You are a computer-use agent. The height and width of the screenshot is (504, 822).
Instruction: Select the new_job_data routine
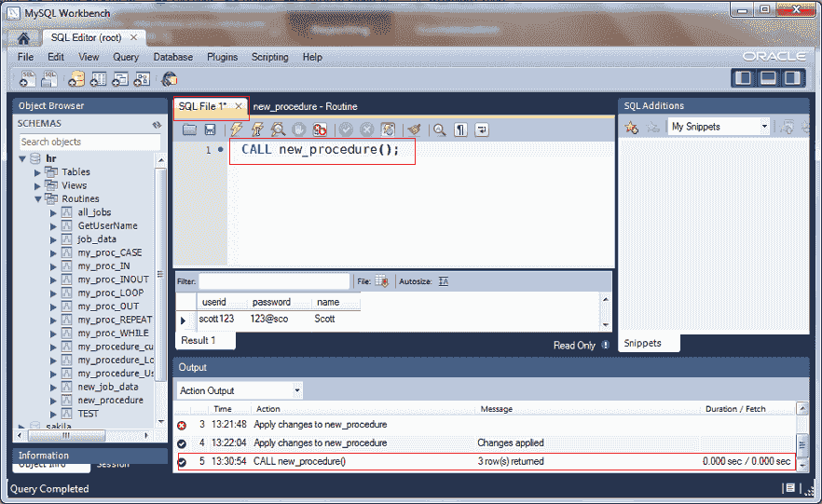pyautogui.click(x=108, y=387)
